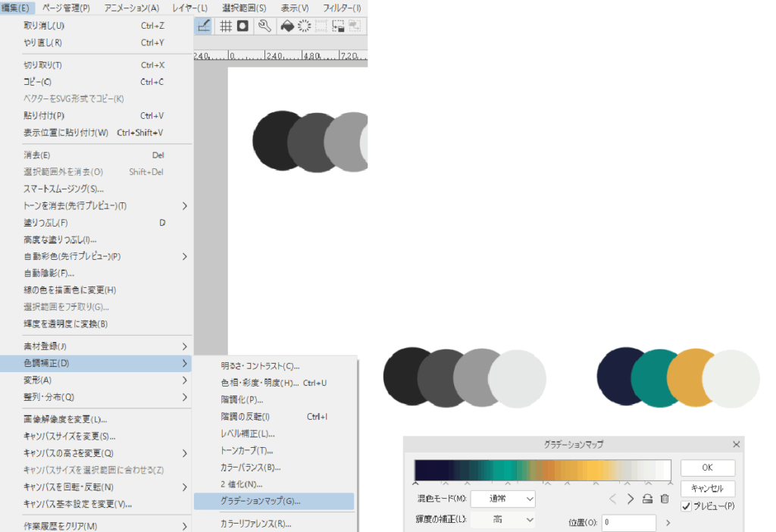Open the wrench settings toolbar icon

264,26
